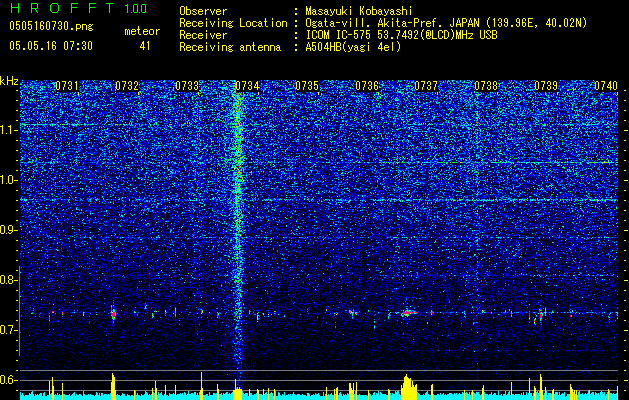Click the 0734 time marker
This screenshot has height=400, width=629.
pyautogui.click(x=247, y=86)
